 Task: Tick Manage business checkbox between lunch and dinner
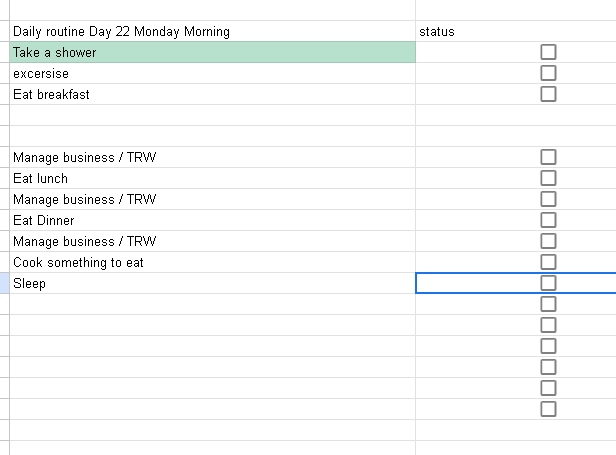coord(548,199)
